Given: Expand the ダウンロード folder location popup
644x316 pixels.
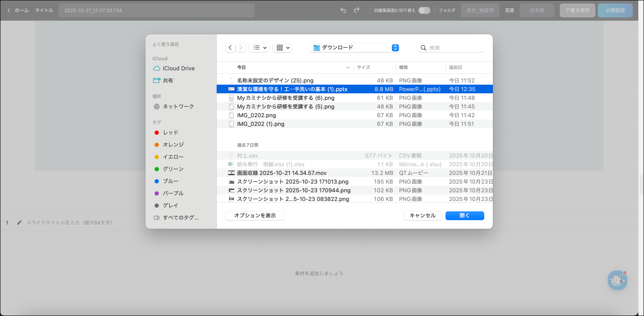Looking at the screenshot, I should (354, 48).
